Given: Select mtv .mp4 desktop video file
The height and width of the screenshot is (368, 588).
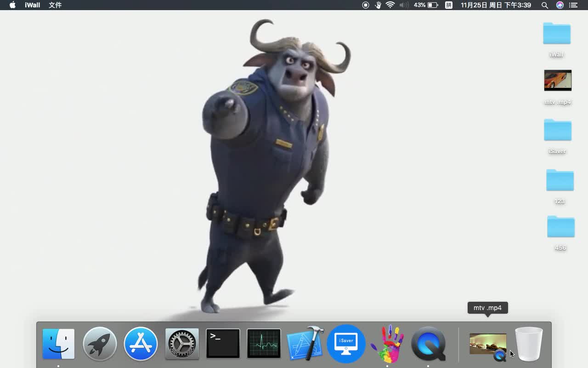Looking at the screenshot, I should point(558,80).
